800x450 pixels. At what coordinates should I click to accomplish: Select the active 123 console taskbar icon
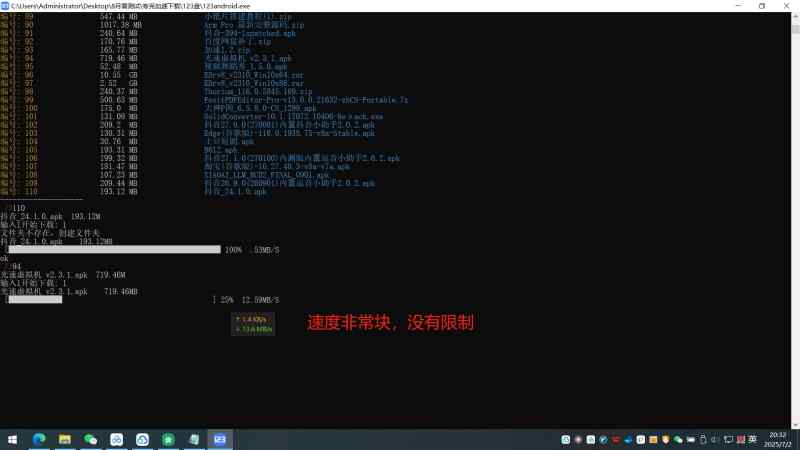click(220, 439)
